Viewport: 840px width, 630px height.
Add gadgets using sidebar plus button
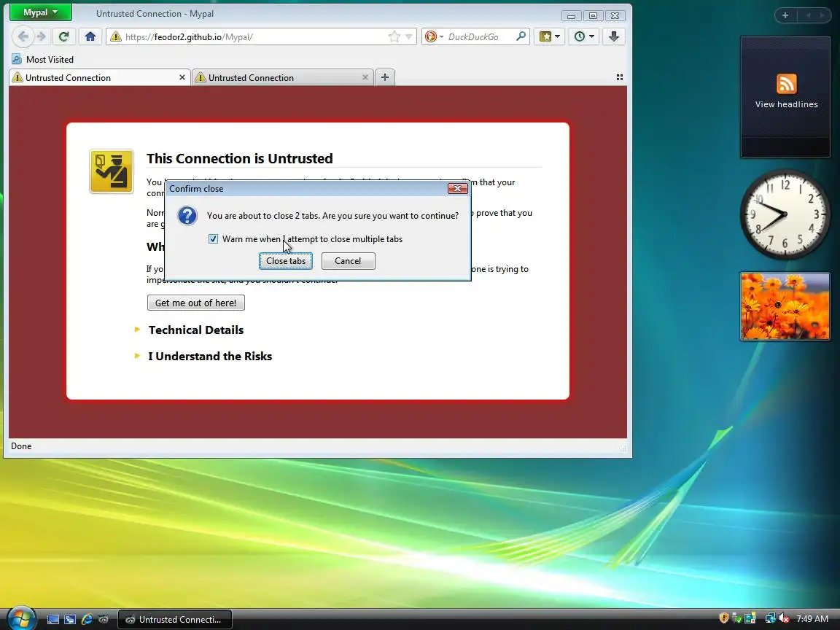click(785, 15)
